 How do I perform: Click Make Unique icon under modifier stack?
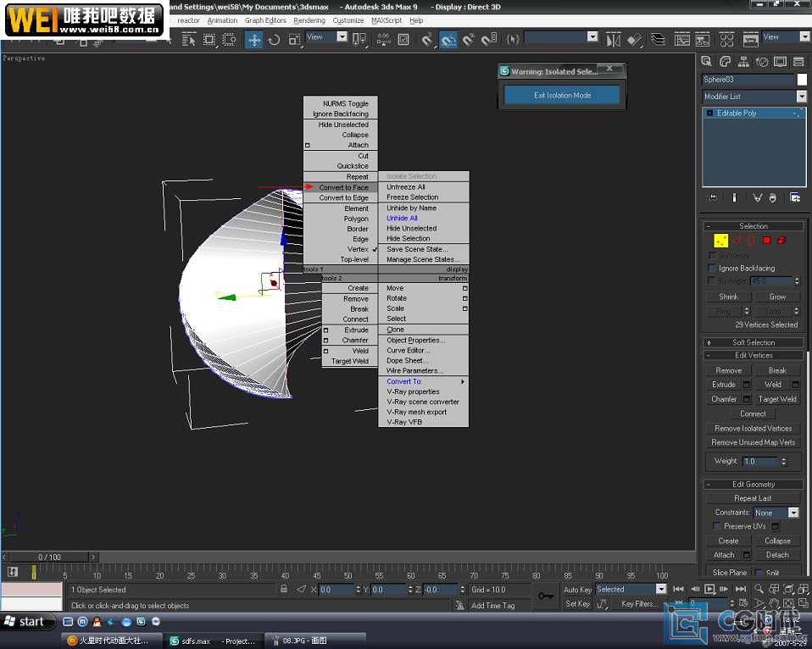tap(758, 197)
